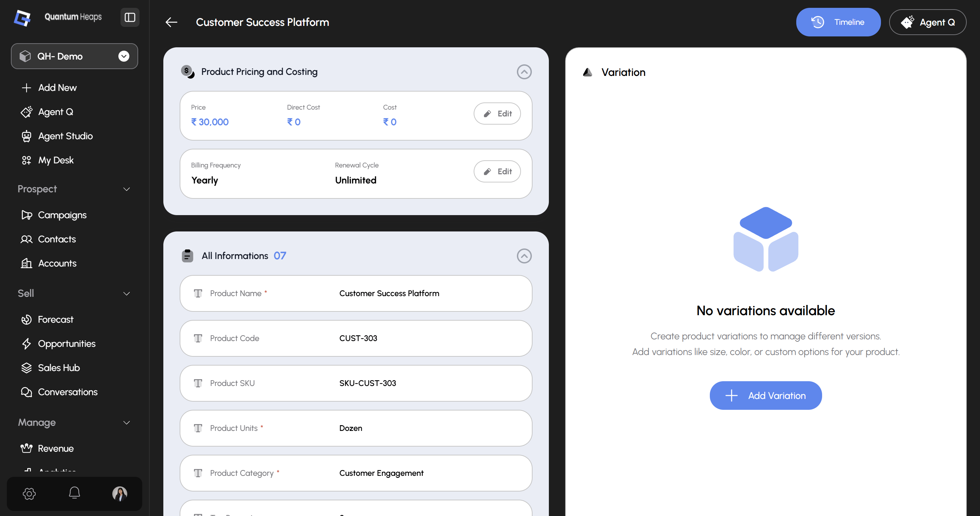Click the Product Code field CUST-303
This screenshot has width=980, height=516.
[356, 338]
